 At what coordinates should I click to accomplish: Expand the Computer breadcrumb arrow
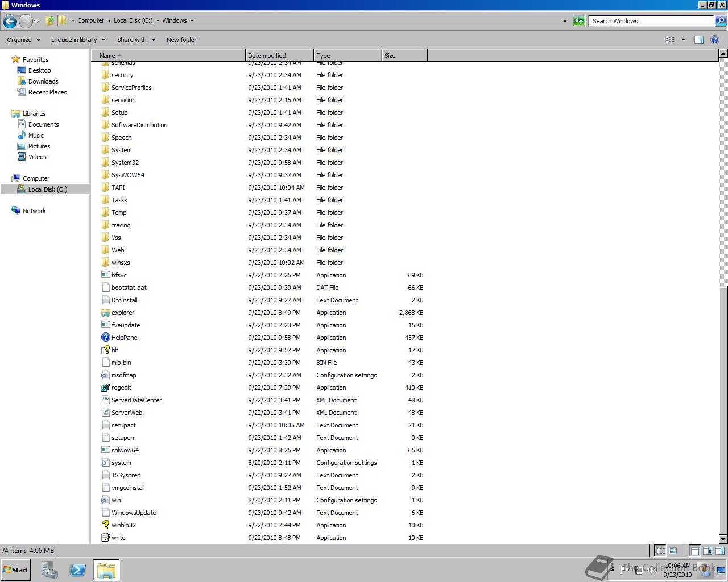(109, 20)
